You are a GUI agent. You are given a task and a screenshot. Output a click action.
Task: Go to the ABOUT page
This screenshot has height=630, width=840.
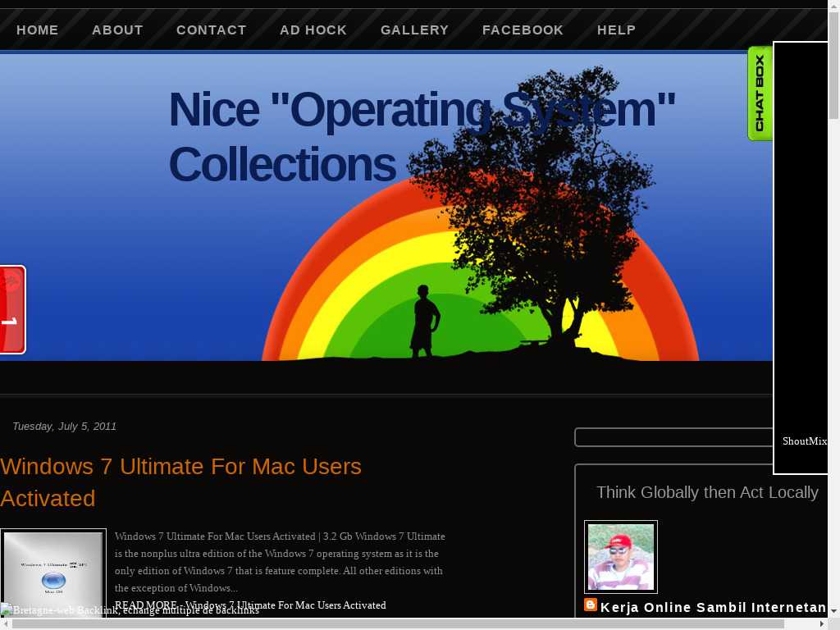[x=117, y=30]
